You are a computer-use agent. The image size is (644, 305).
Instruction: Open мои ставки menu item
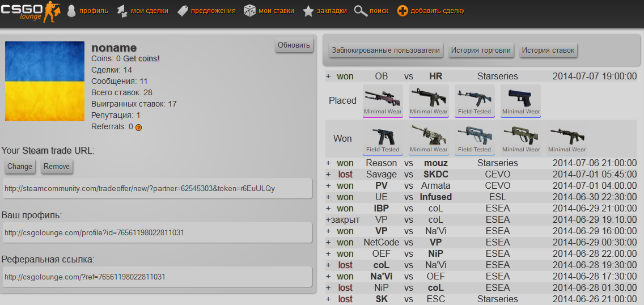[277, 11]
